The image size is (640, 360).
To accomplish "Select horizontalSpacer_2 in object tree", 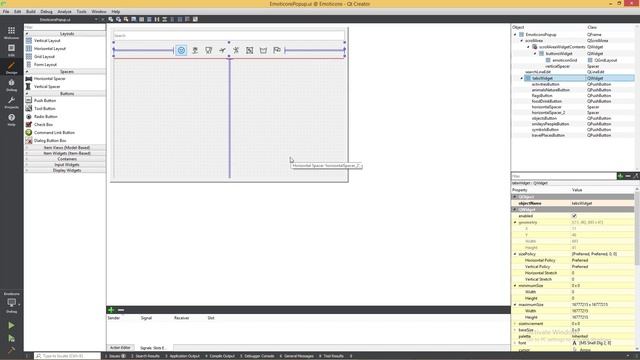I will [x=549, y=113].
